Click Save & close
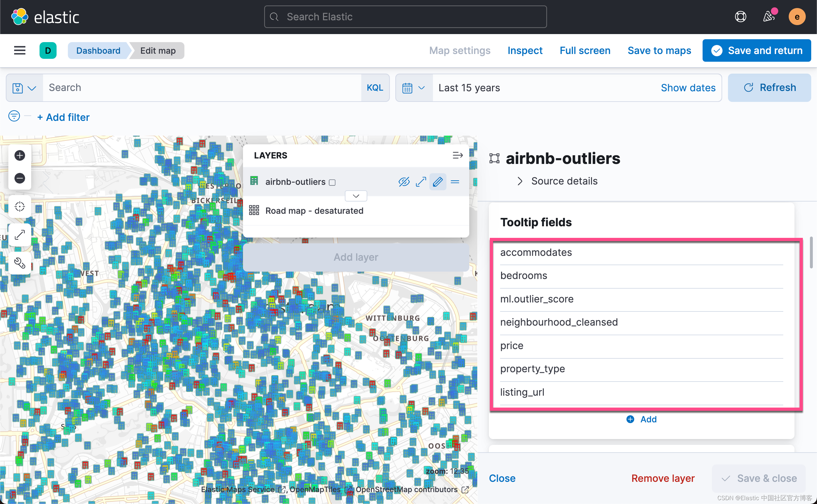Screen dimensions: 817x504 pos(759,478)
